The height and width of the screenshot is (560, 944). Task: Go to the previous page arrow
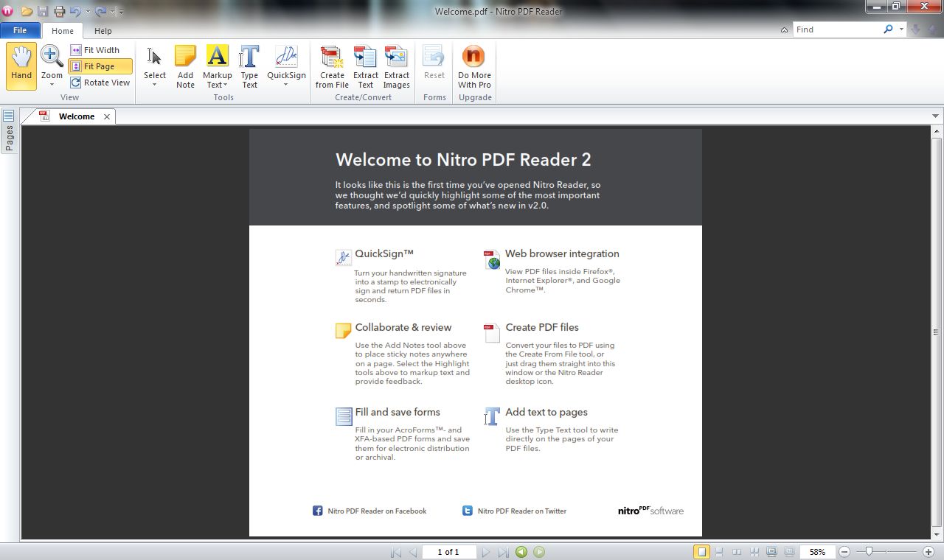(x=413, y=552)
